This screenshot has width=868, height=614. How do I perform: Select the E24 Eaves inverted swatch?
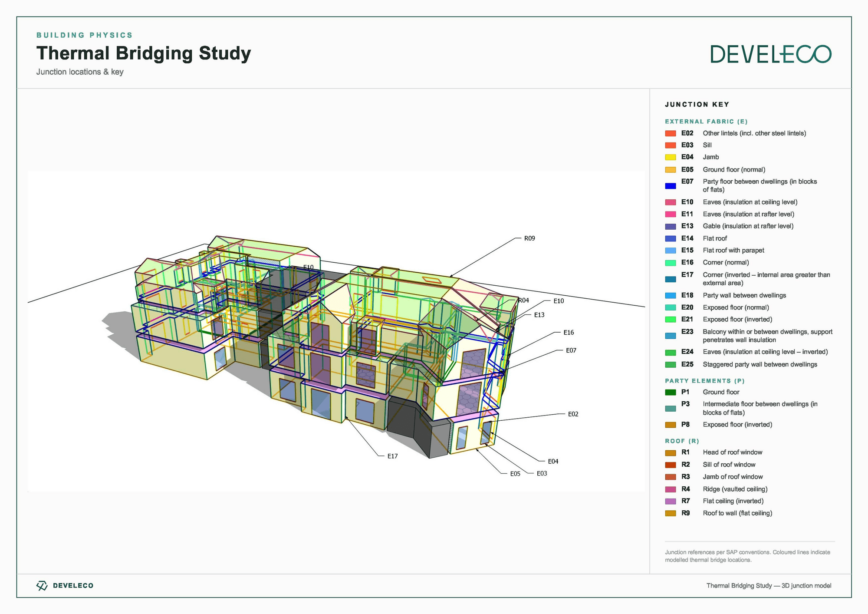[671, 353]
